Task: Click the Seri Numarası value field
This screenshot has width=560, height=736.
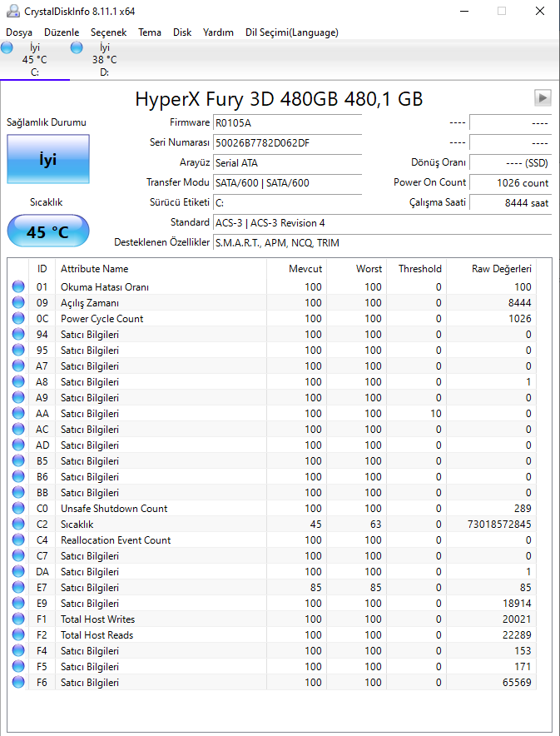Action: coord(287,142)
